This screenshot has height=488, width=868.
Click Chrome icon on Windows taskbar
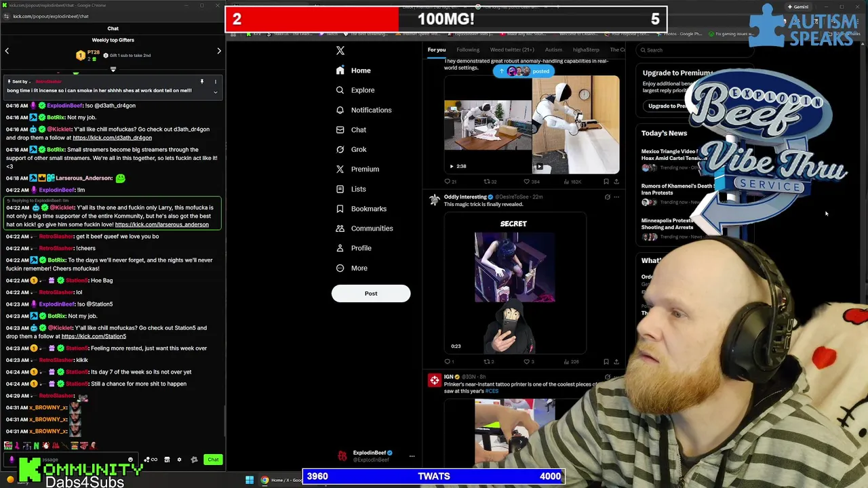tap(264, 480)
